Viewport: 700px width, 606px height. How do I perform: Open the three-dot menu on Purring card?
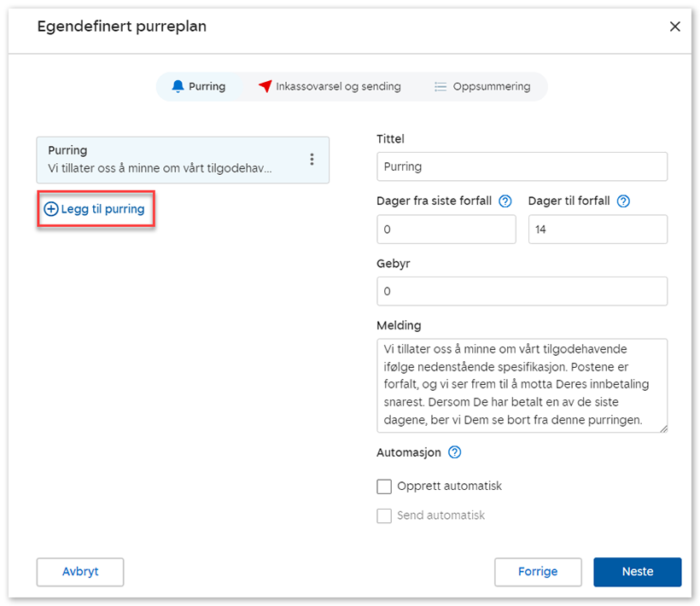(312, 160)
